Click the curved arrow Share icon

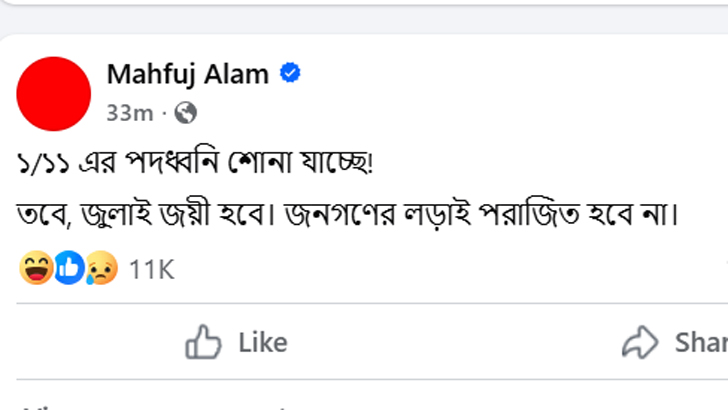click(x=640, y=342)
